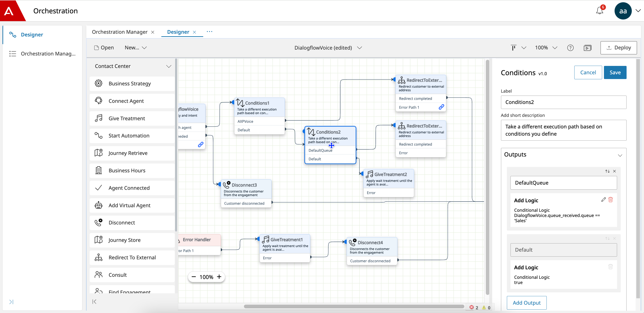Screen dimensions: 644x313
Task: Click the canvas horizontal scrollbar
Action: click(x=354, y=306)
